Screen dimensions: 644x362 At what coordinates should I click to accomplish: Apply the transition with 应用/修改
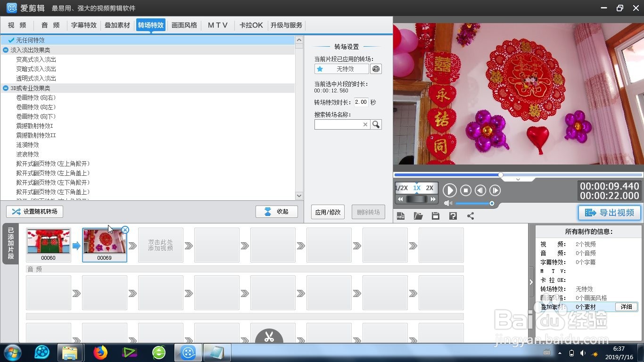327,212
